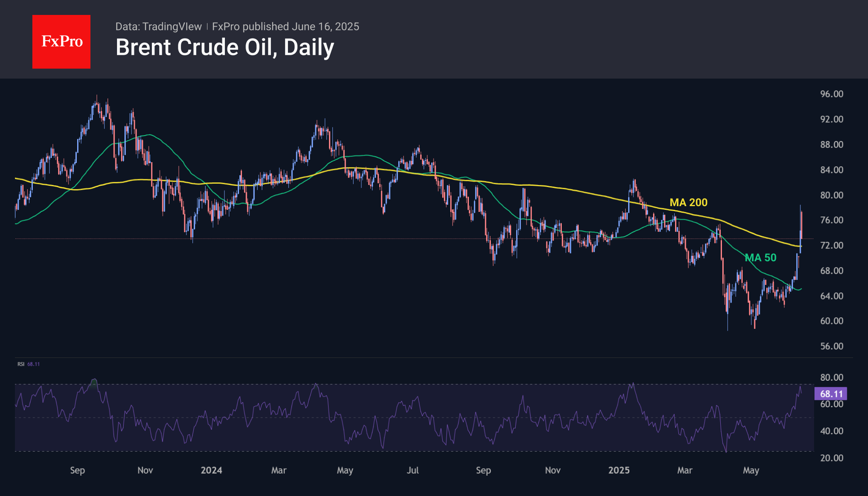The image size is (868, 496).
Task: Click the 96.00 price axis label
Action: [x=831, y=94]
